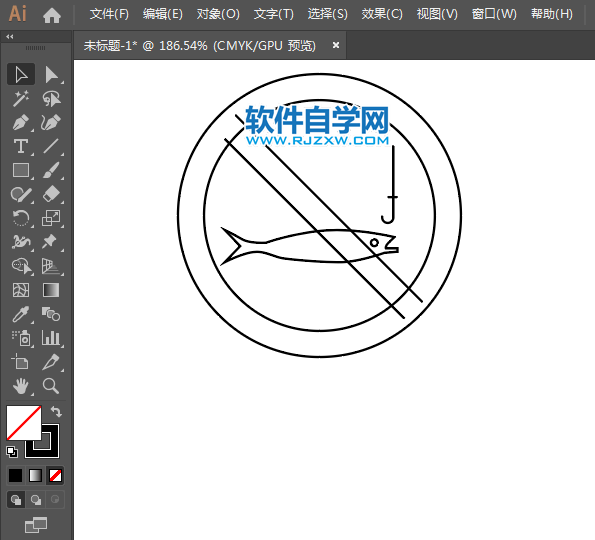The width and height of the screenshot is (595, 540).
Task: Collapse the toolbar with double arrows
Action: pyautogui.click(x=10, y=37)
